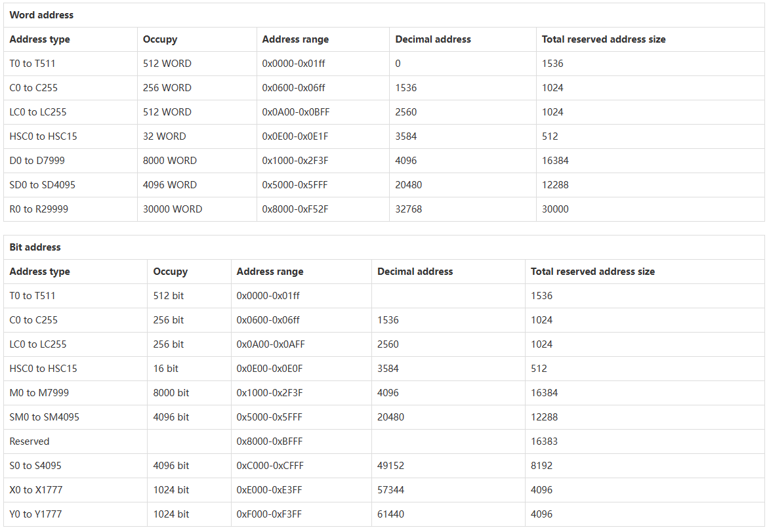
Task: Click the "R0 to R29999" address type cell
Action: 39,209
